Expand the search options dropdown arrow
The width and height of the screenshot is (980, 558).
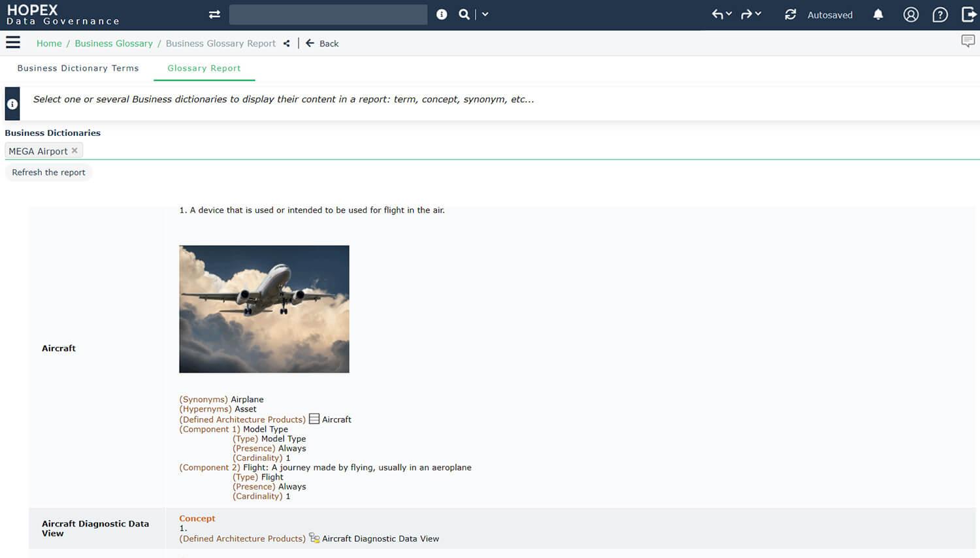[485, 14]
